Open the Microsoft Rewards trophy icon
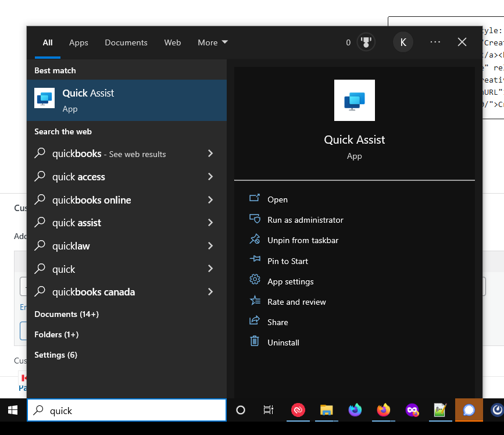The width and height of the screenshot is (504, 435). 366,42
